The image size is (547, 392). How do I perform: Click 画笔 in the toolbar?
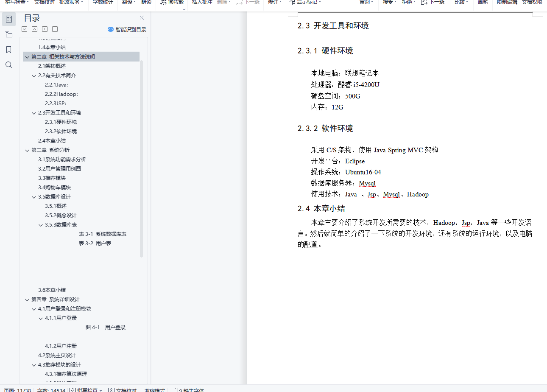click(x=483, y=2)
